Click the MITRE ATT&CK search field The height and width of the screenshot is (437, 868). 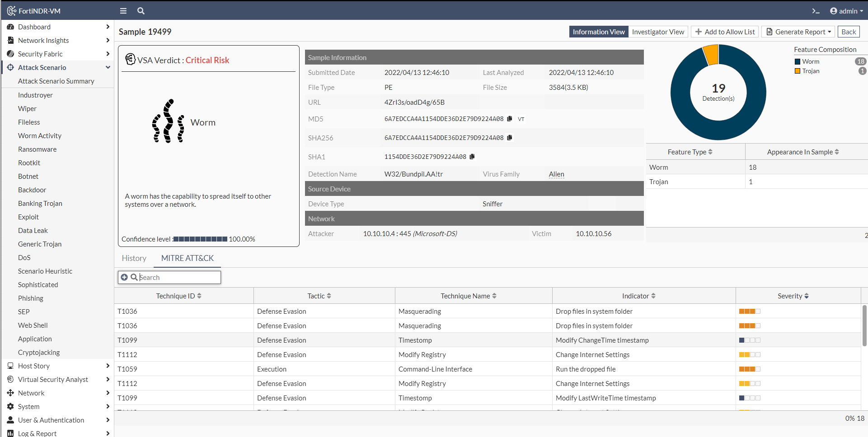(178, 277)
